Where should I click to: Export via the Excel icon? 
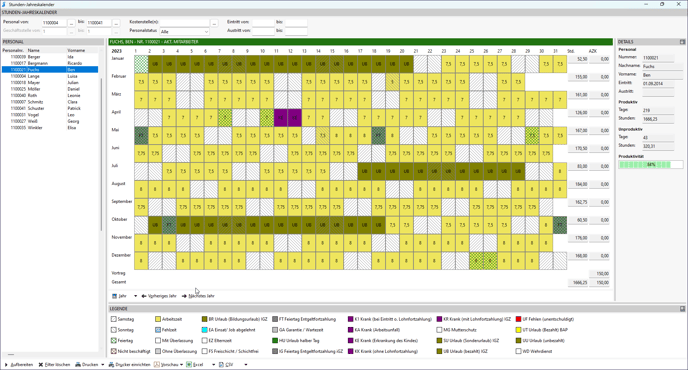point(189,365)
